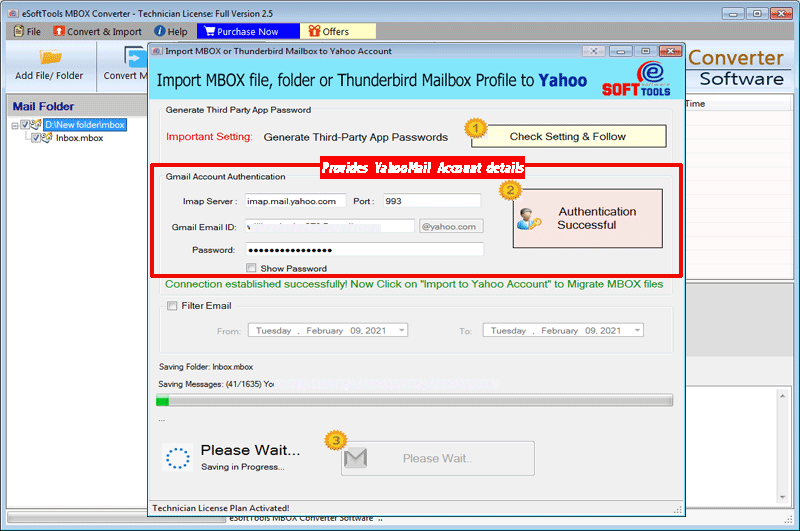This screenshot has height=531, width=800.
Task: Click the Convert toolbar icon
Action: (135, 57)
